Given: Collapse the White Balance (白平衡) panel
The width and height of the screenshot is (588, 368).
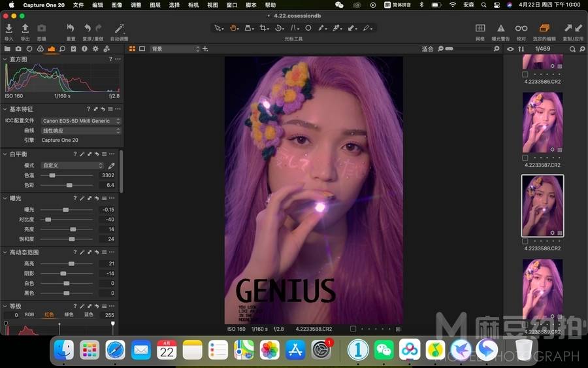Looking at the screenshot, I should (x=5, y=154).
